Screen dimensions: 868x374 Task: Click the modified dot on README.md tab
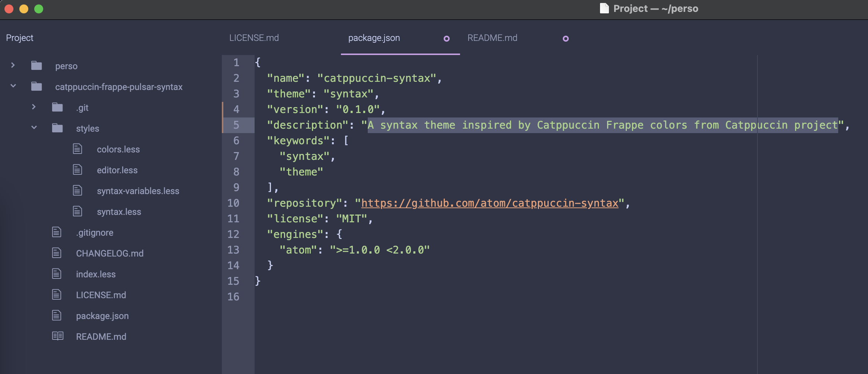coord(566,39)
